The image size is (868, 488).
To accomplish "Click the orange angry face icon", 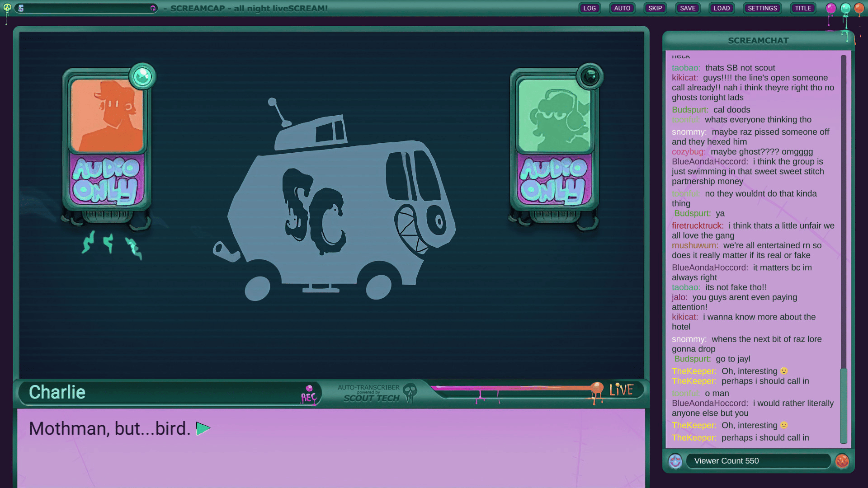I will [x=842, y=461].
